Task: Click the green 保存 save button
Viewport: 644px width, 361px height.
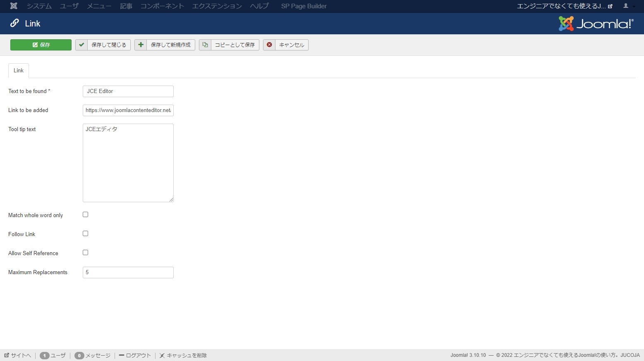Action: 41,45
